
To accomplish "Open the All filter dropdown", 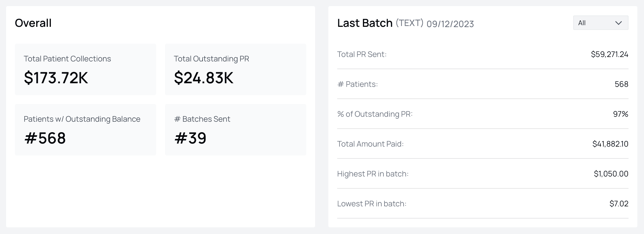I will 600,23.
